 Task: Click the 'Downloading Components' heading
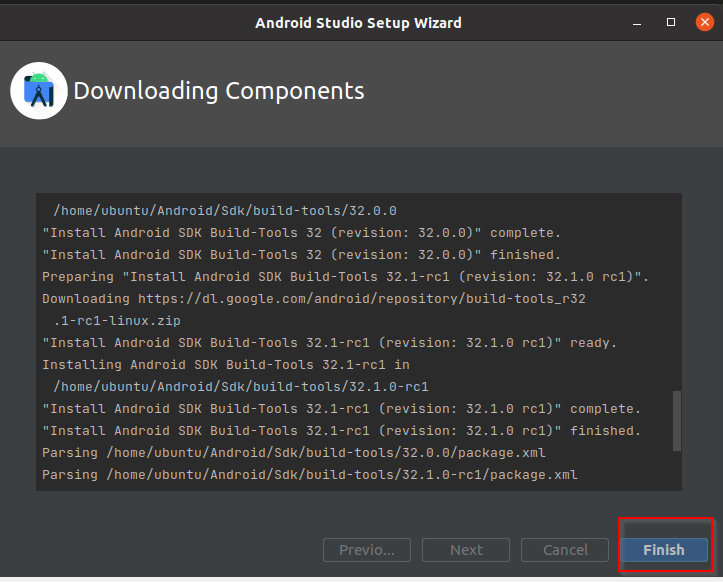click(219, 91)
